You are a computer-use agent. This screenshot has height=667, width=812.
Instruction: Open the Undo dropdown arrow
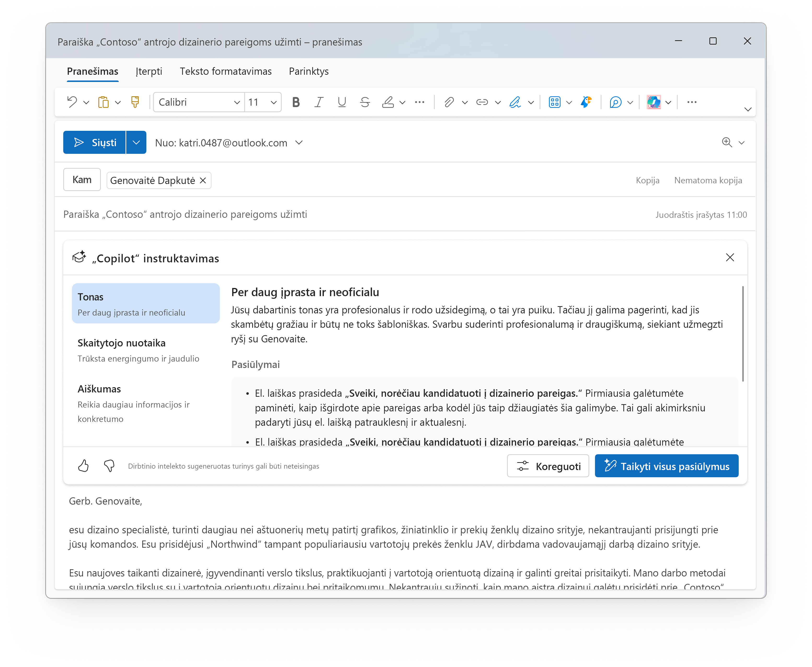(x=86, y=103)
